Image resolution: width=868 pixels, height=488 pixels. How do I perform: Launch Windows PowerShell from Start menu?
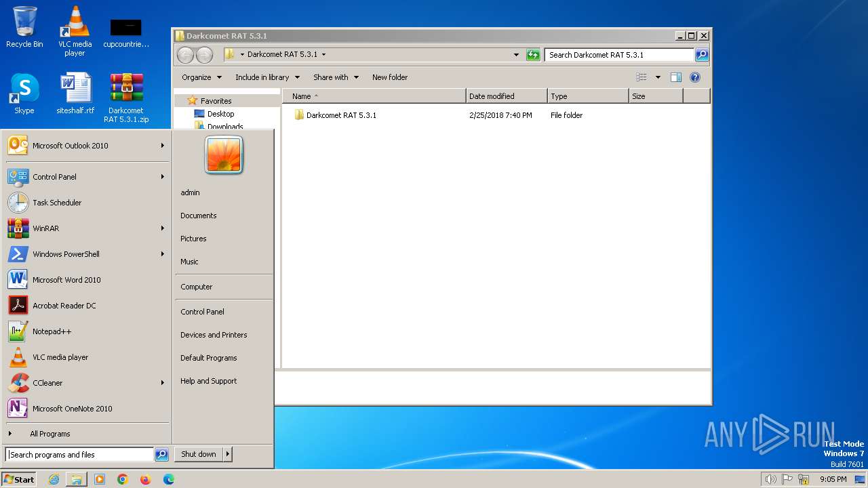point(87,254)
